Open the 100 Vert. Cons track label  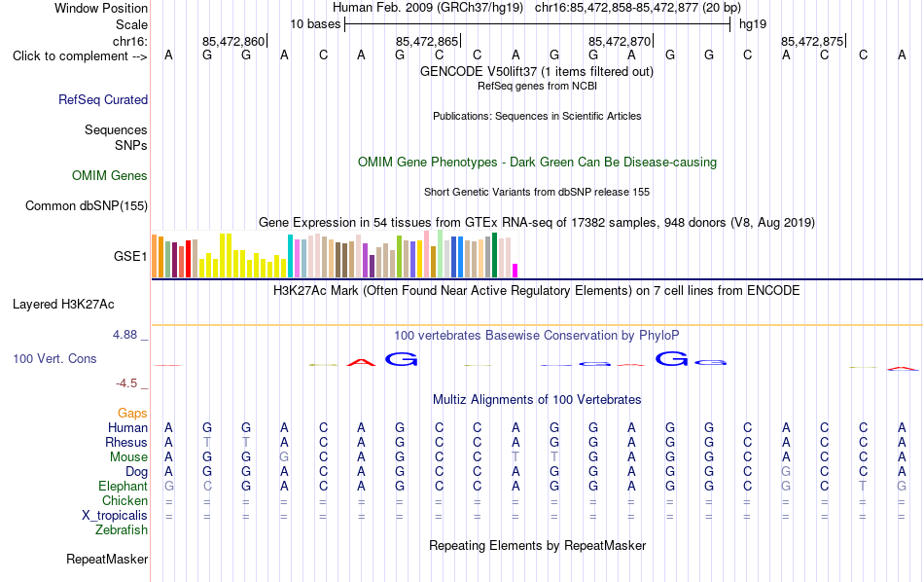click(54, 358)
